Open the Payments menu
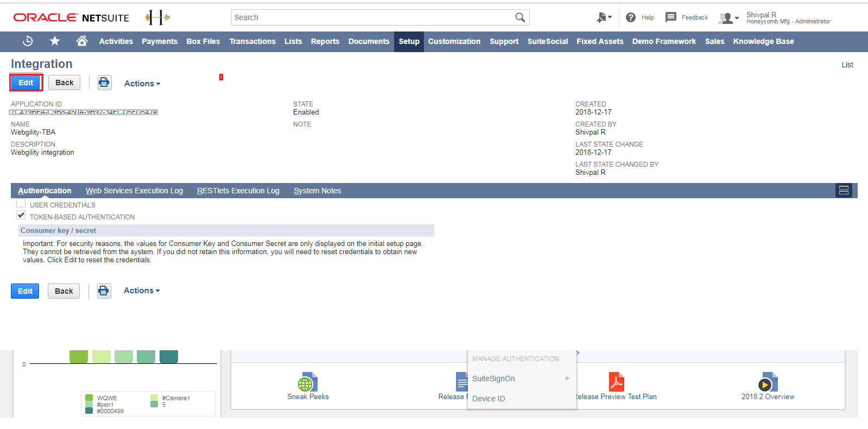 160,41
